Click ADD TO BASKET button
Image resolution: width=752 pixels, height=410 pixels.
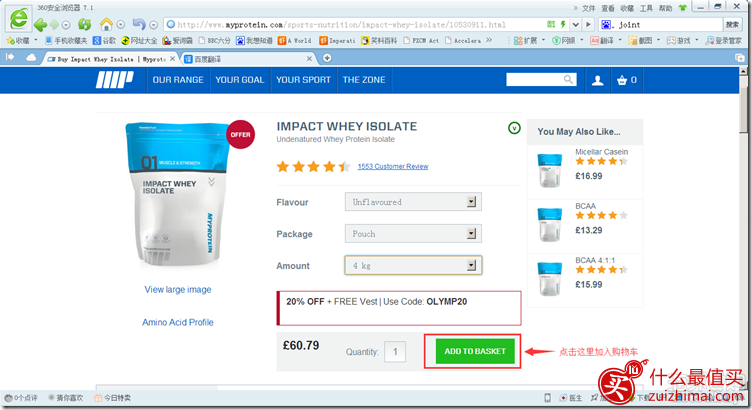coord(475,351)
